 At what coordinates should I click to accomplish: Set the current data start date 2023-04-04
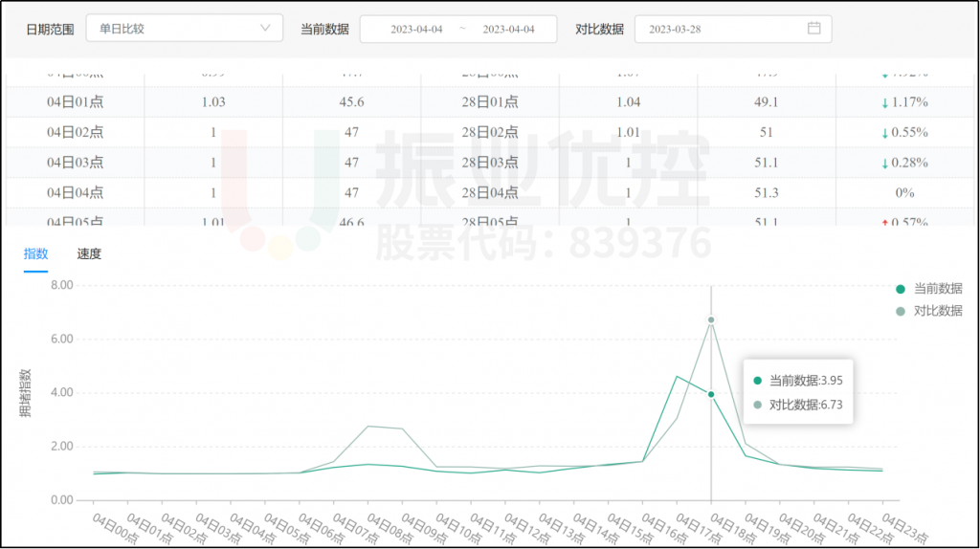416,30
